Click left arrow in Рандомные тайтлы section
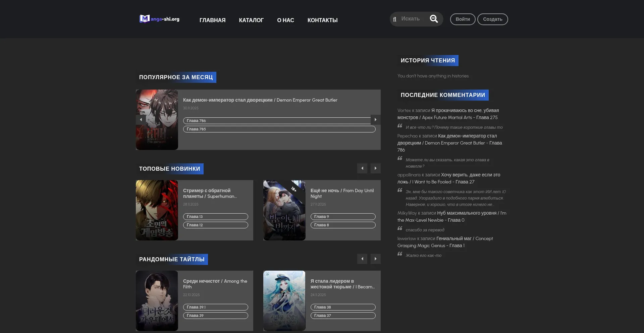This screenshot has width=644, height=333. click(362, 259)
